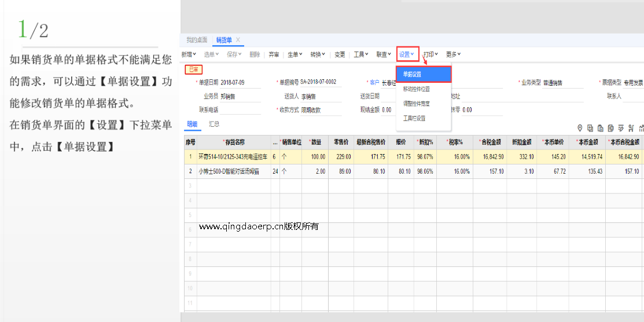Image resolution: width=644 pixels, height=322 pixels.
Task: Select 单据设置 in the settings menu
Action: (x=423, y=74)
